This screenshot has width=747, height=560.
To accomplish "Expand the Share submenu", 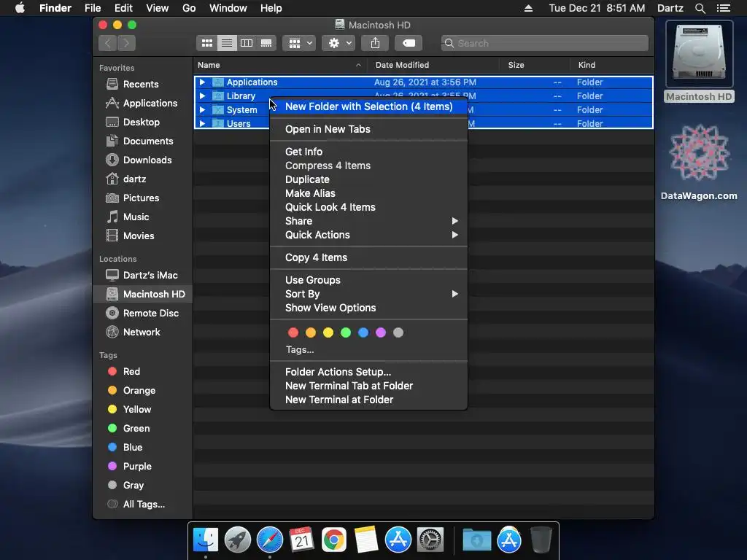I will click(368, 221).
